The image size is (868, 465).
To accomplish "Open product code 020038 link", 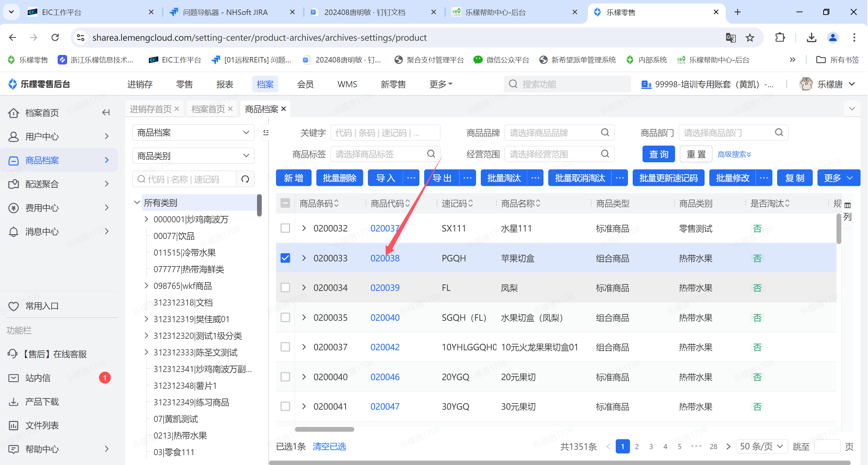I will (385, 258).
